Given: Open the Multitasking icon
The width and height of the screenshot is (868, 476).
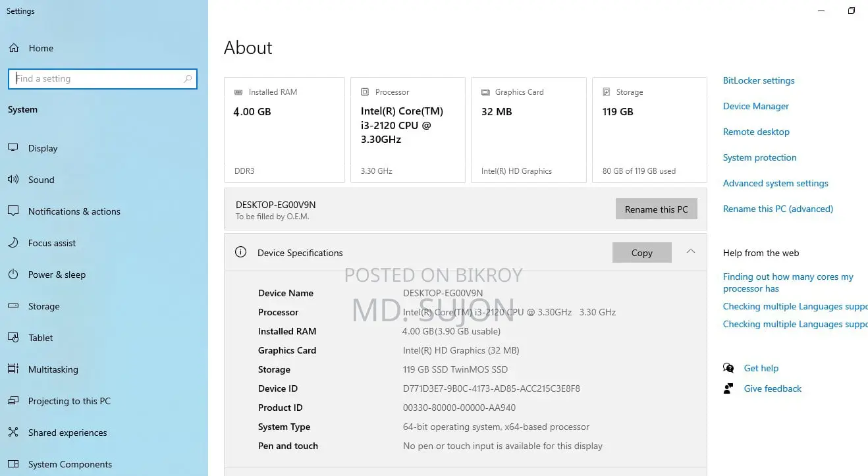Looking at the screenshot, I should coord(13,369).
